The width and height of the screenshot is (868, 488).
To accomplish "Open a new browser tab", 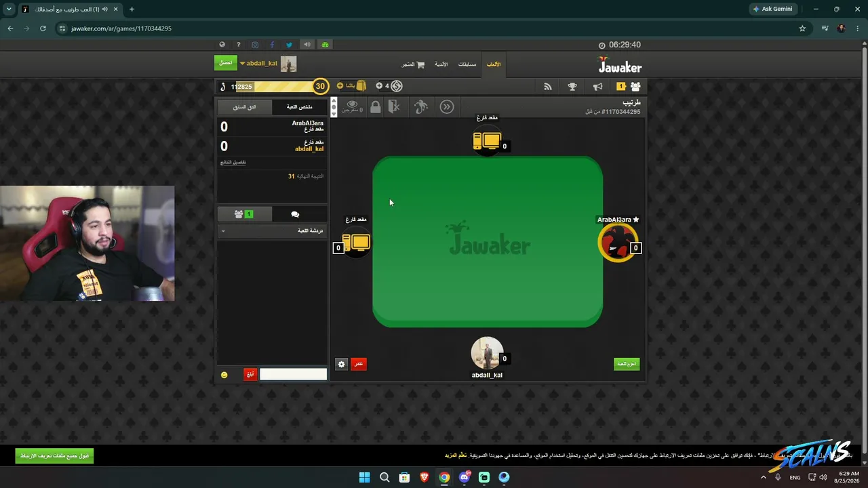I will [x=132, y=9].
